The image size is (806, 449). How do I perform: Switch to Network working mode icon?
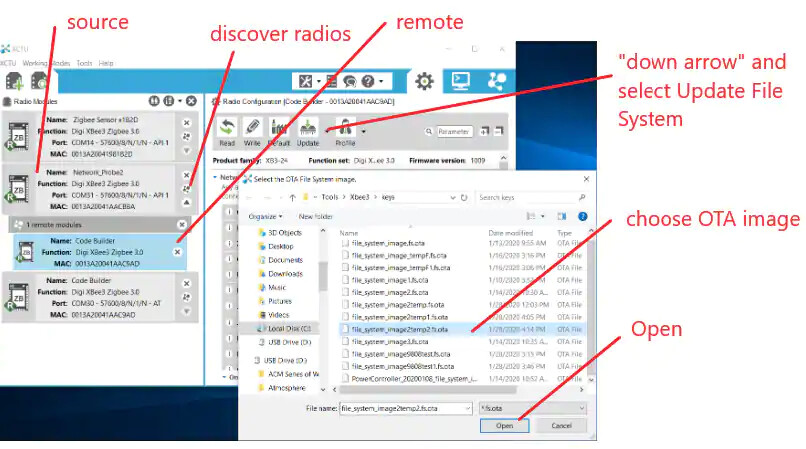coord(497,81)
